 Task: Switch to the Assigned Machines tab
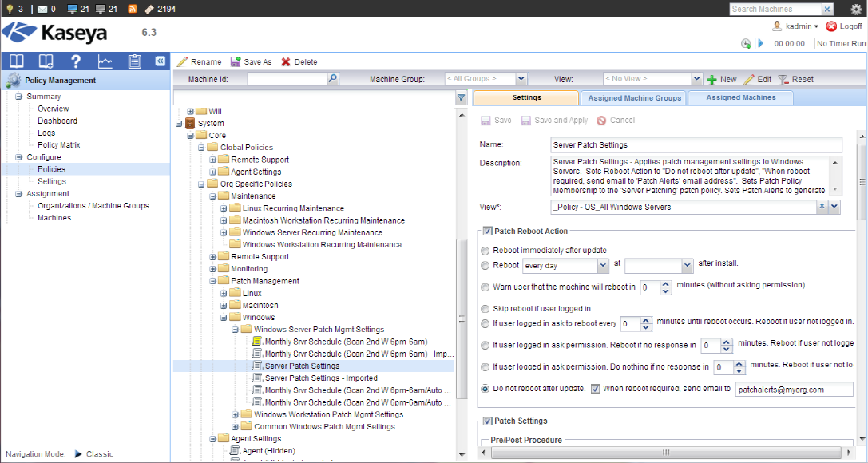coord(740,97)
